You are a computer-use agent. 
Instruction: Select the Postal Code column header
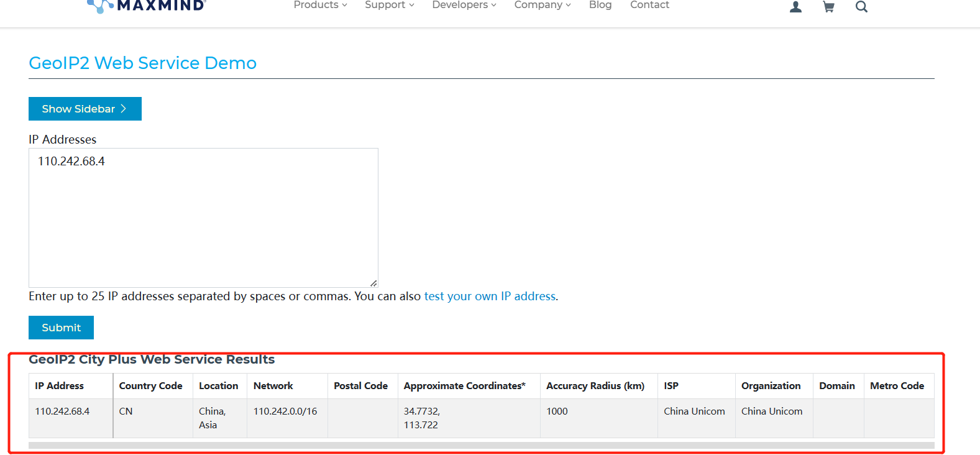(363, 386)
